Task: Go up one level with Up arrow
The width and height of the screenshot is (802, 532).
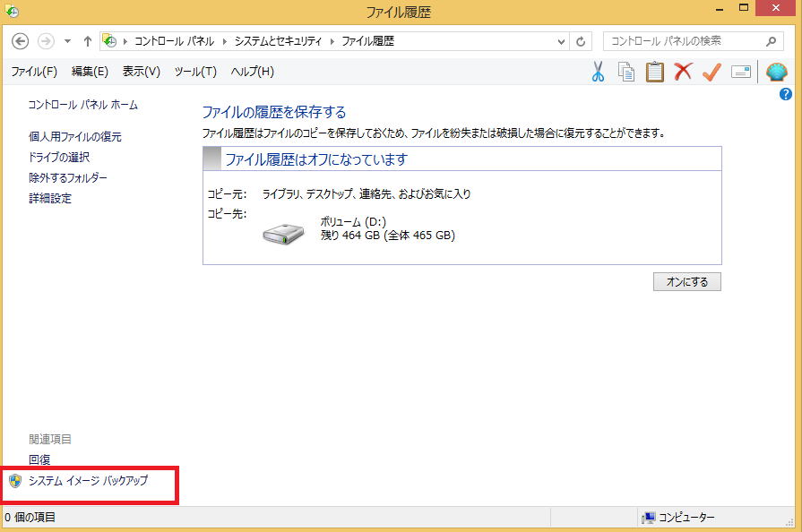Action: click(x=88, y=41)
